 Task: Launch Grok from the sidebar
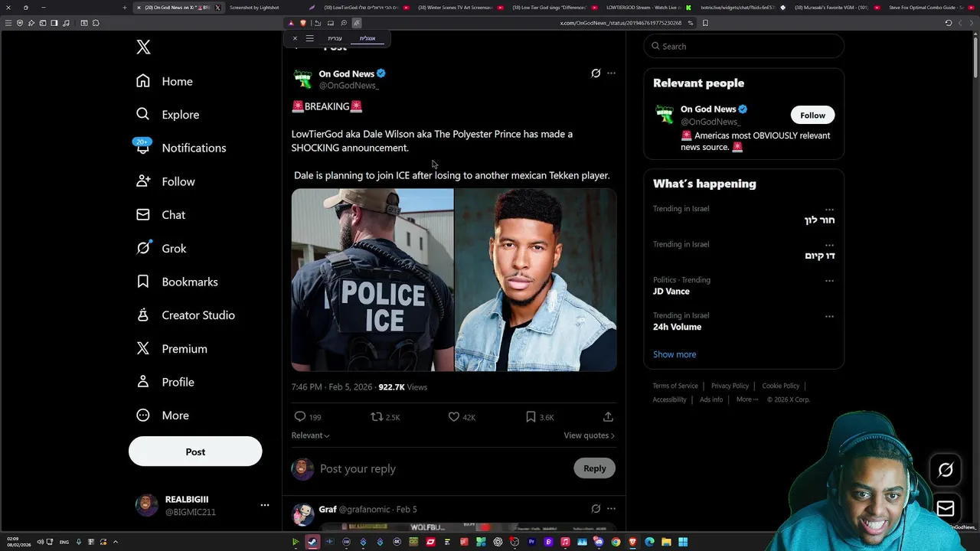tap(161, 249)
